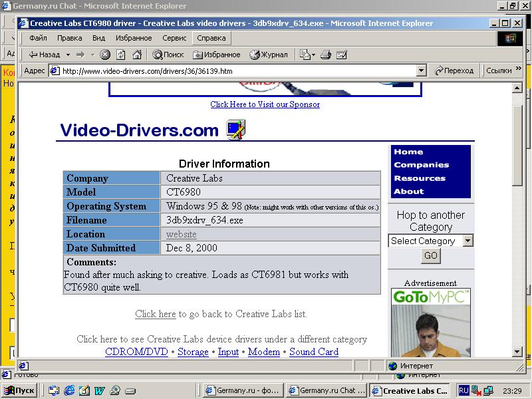Open the Forward history dropdown arrow
This screenshot has height=399, width=532.
pos(92,55)
